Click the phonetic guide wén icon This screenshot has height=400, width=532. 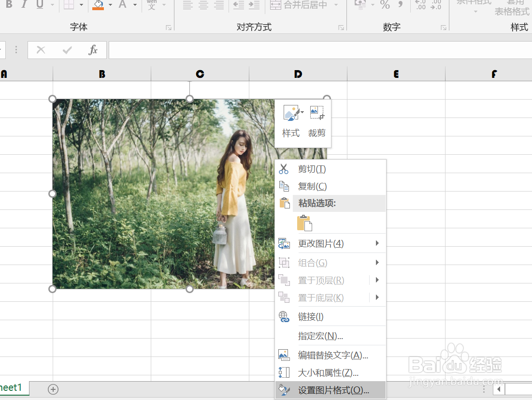pos(152,4)
